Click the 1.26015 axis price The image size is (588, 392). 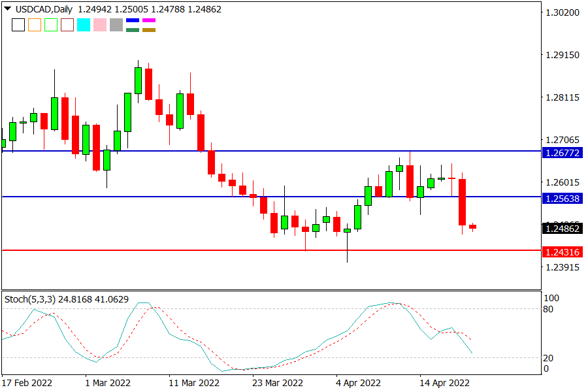click(x=563, y=182)
